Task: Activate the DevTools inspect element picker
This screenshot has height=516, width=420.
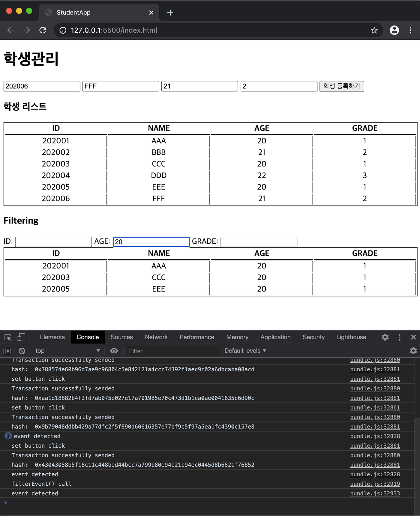Action: pyautogui.click(x=8, y=337)
